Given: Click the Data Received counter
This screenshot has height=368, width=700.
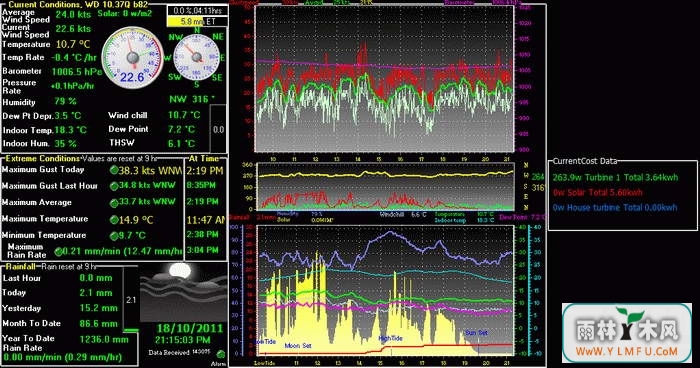Looking at the screenshot, I should (180, 352).
